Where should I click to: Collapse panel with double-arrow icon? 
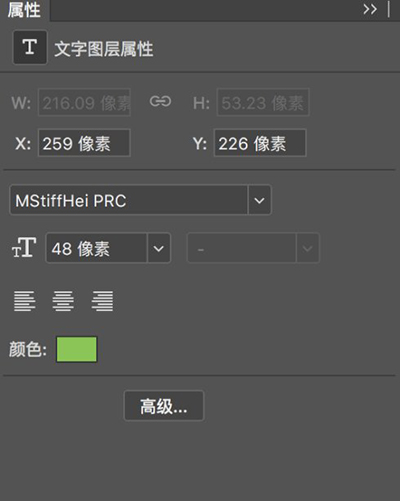(x=370, y=9)
